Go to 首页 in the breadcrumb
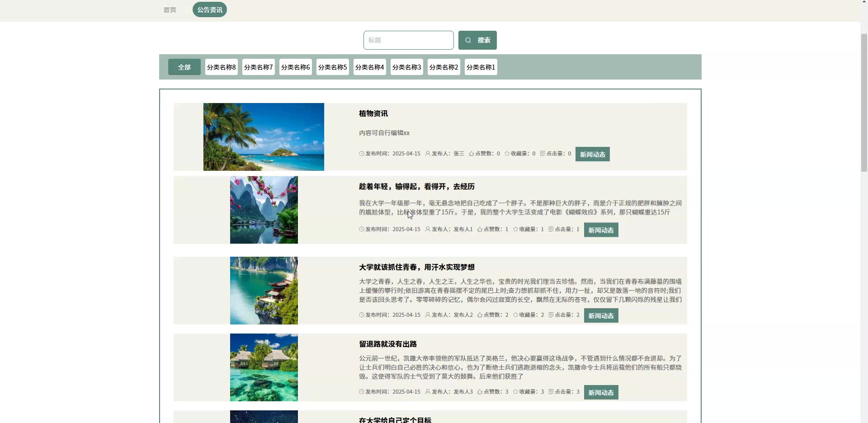Screen dimensions: 868x423 170,10
